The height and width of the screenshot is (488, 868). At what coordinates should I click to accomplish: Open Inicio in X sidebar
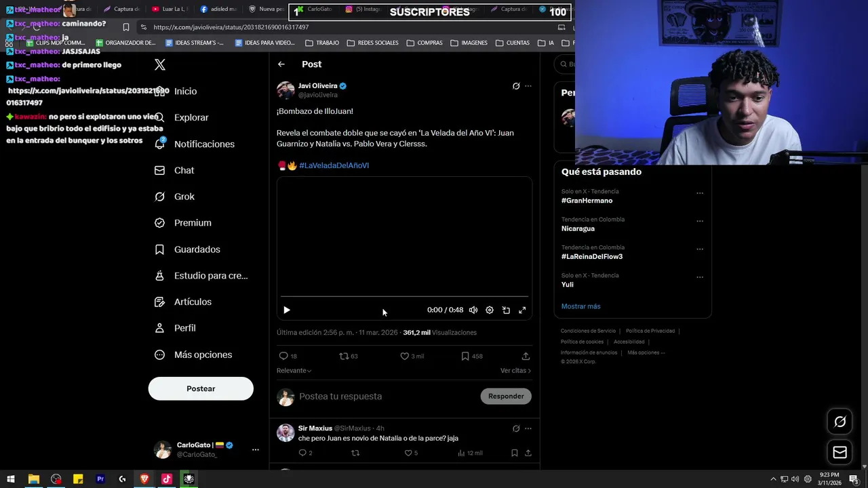[x=185, y=91]
